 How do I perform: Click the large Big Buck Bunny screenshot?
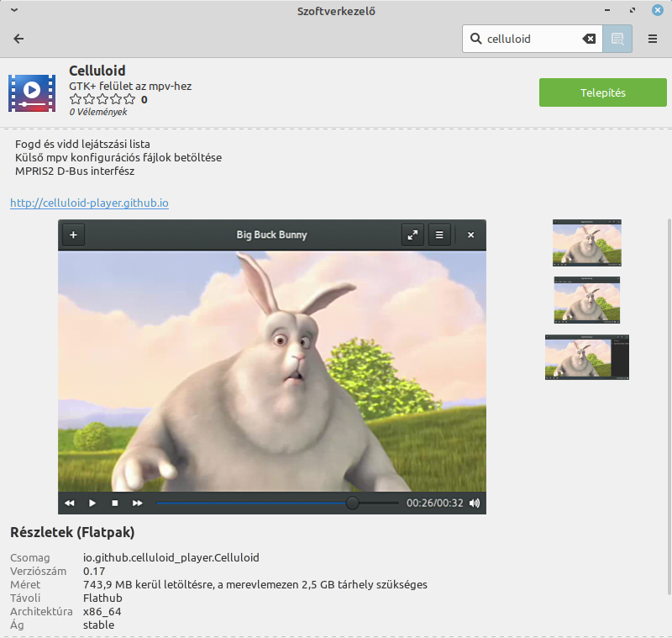click(x=272, y=367)
